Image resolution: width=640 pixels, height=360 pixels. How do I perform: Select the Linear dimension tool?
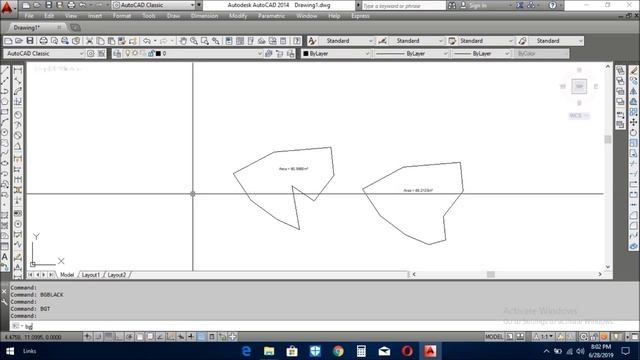tap(18, 70)
